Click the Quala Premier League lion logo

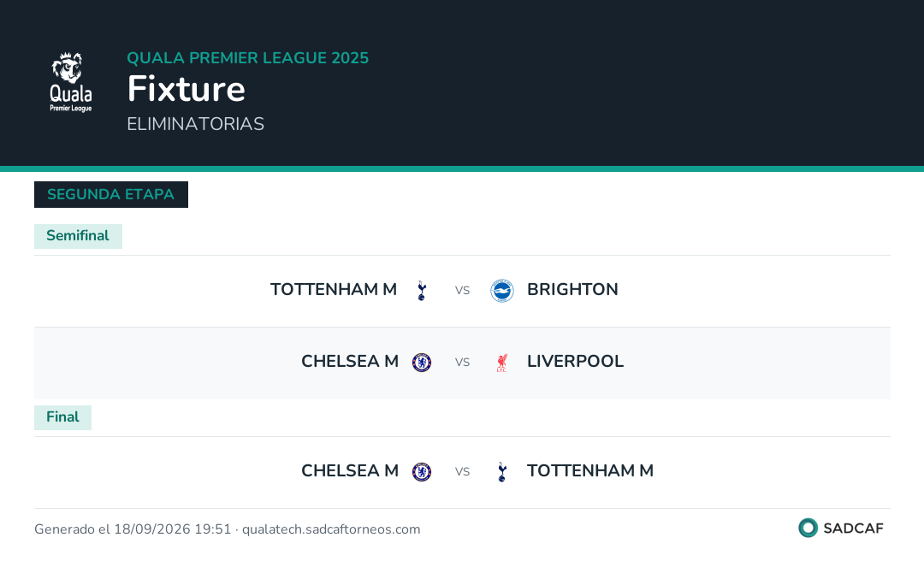tap(71, 82)
